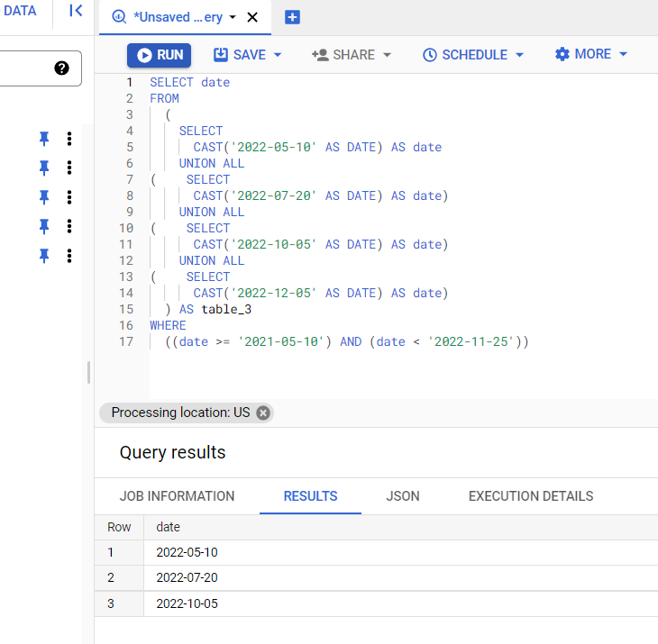
Task: Click the fourth pin icon in sidebar
Action: pos(44,226)
